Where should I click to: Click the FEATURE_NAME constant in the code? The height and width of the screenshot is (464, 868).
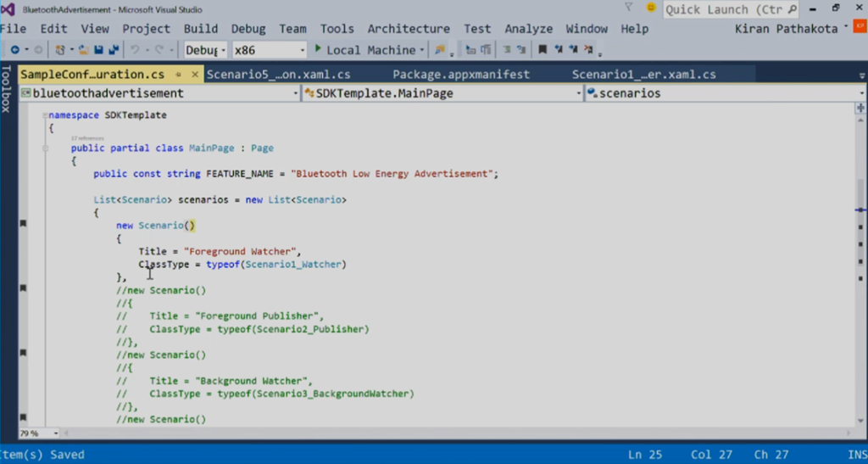[240, 174]
